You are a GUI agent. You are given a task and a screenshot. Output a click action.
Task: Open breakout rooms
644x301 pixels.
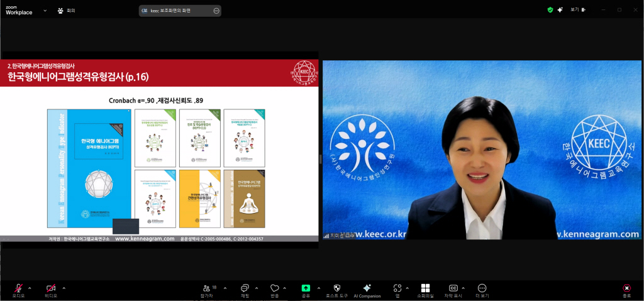tap(426, 290)
